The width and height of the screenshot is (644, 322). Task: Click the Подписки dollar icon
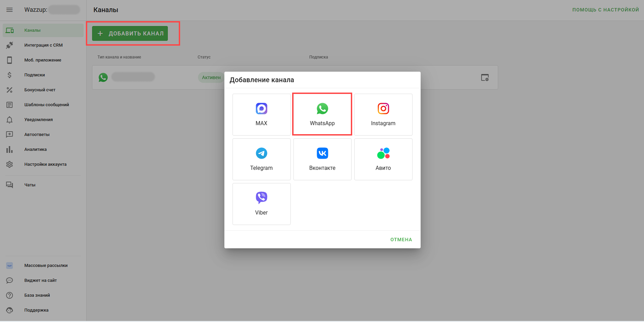pos(9,75)
